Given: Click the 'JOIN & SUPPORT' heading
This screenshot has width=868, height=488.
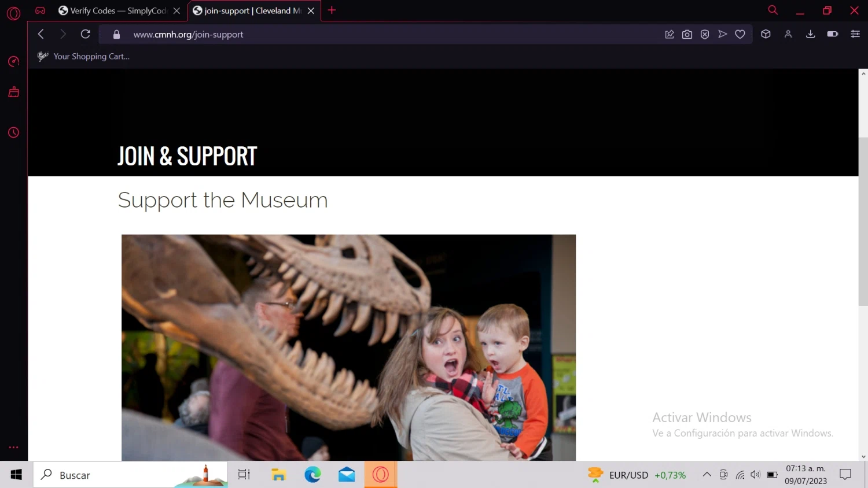Looking at the screenshot, I should 187,156.
